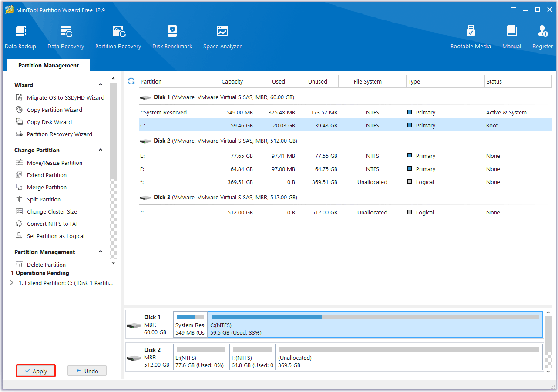Select 369.51 GB unallocated row
The image size is (558, 392).
[345, 182]
